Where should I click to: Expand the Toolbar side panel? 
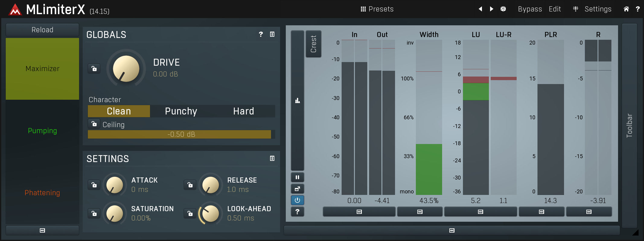629,125
